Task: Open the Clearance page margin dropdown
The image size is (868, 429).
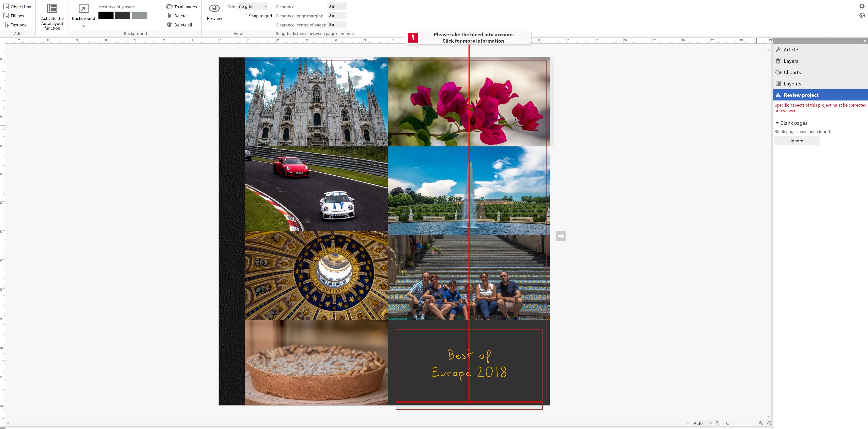Action: coord(337,16)
